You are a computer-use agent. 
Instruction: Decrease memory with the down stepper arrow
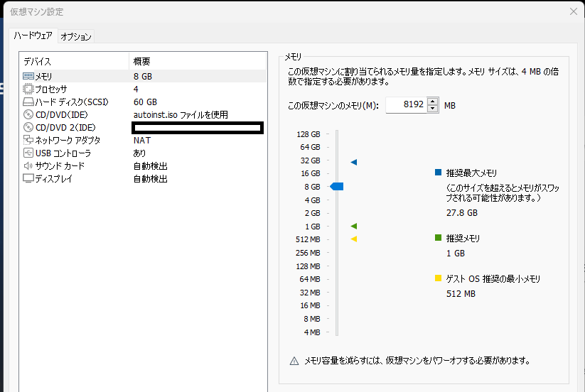click(432, 109)
